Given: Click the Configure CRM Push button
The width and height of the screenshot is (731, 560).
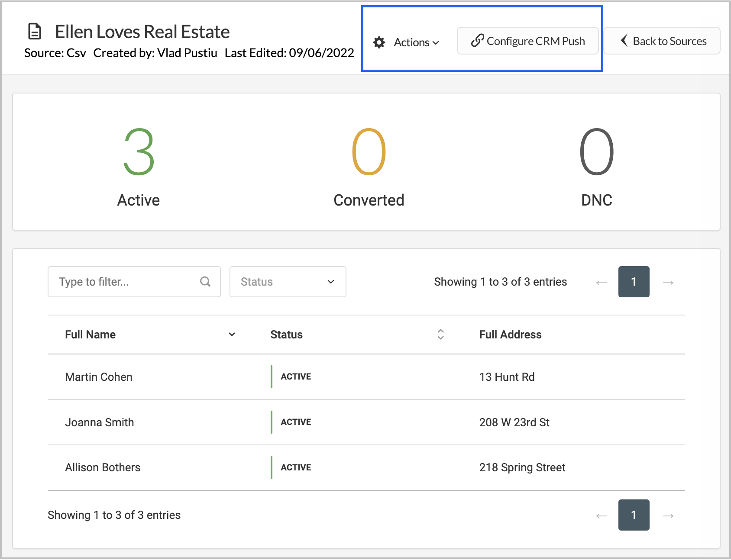Looking at the screenshot, I should [x=527, y=41].
